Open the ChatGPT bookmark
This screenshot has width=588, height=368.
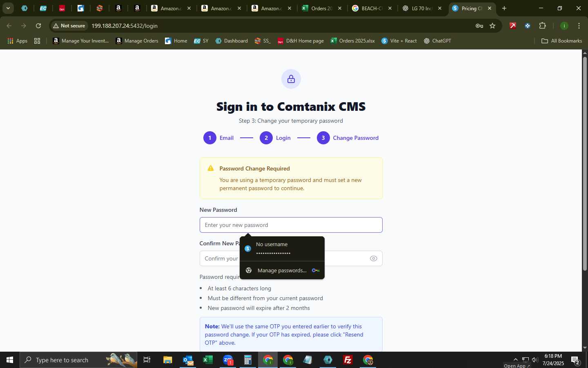[x=437, y=41]
